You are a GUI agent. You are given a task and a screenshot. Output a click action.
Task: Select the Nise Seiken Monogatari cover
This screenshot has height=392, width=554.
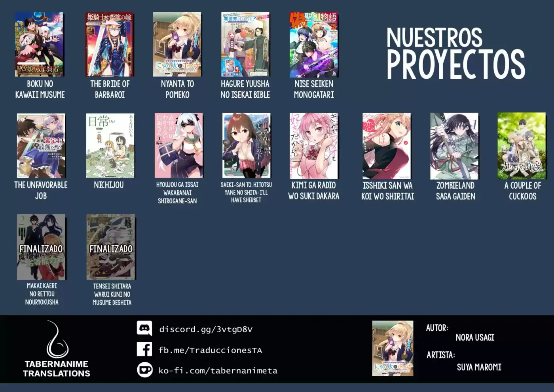(314, 44)
